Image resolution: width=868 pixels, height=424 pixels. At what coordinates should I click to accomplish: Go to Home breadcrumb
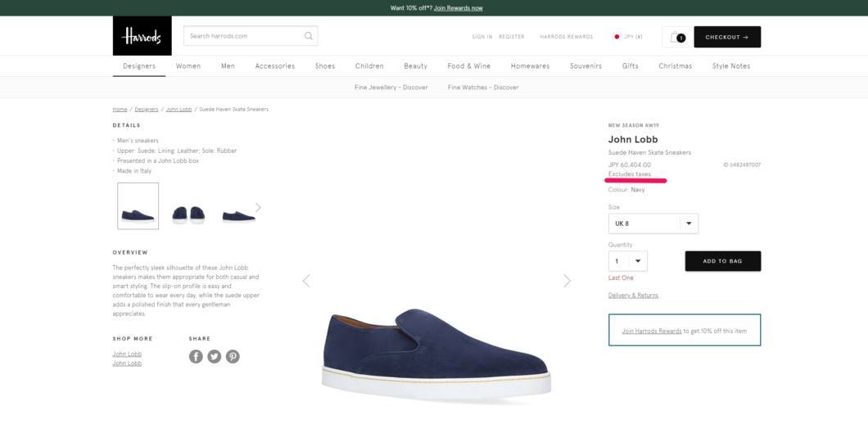click(x=120, y=110)
